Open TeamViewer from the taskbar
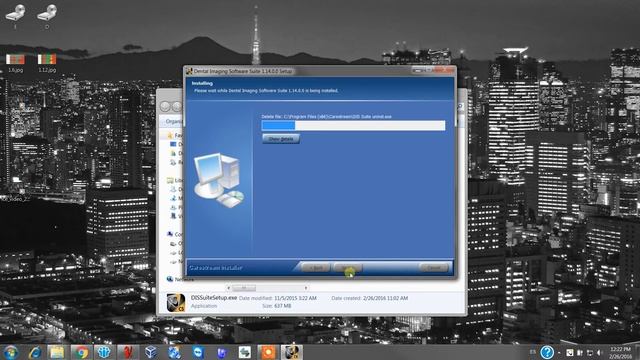This screenshot has height=360, width=640. pos(198,352)
